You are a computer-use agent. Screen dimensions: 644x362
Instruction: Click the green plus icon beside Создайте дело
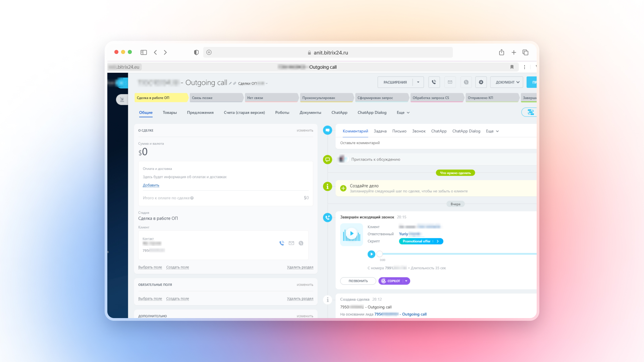pos(343,188)
